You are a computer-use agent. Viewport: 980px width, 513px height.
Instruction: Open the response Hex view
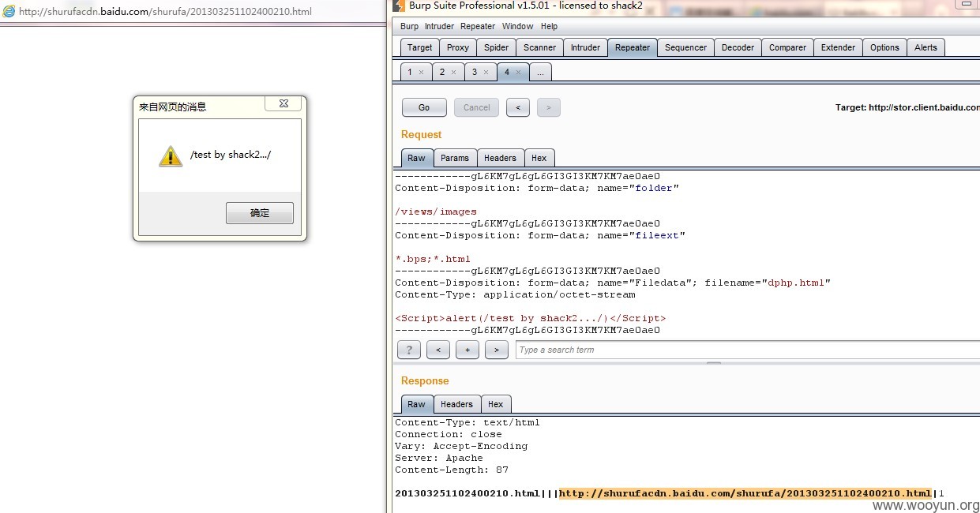[495, 404]
